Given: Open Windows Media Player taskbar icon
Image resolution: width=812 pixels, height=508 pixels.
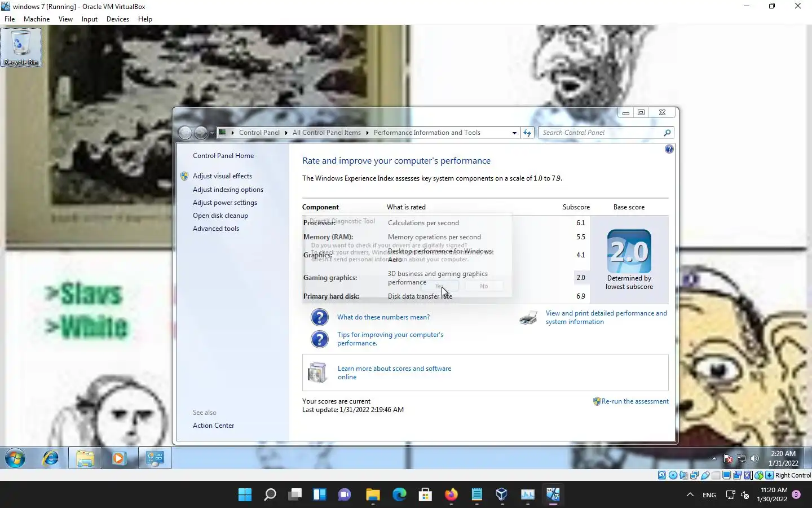Looking at the screenshot, I should pos(119,458).
